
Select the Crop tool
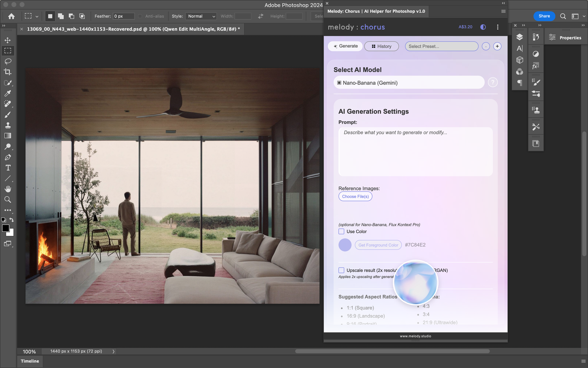8,72
